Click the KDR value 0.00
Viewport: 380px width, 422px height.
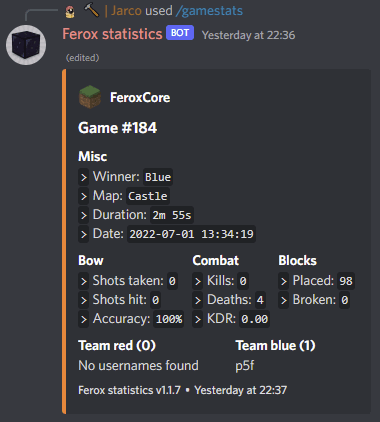(254, 319)
